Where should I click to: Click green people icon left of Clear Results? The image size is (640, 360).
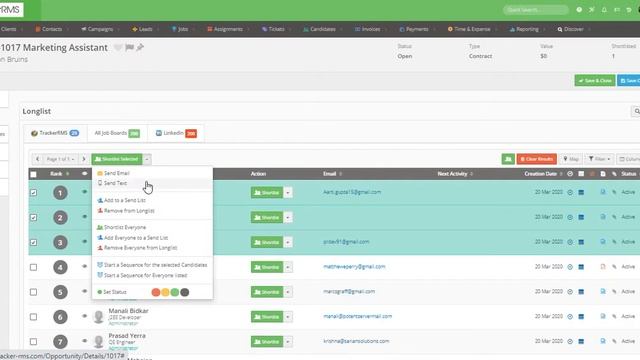[x=508, y=159]
